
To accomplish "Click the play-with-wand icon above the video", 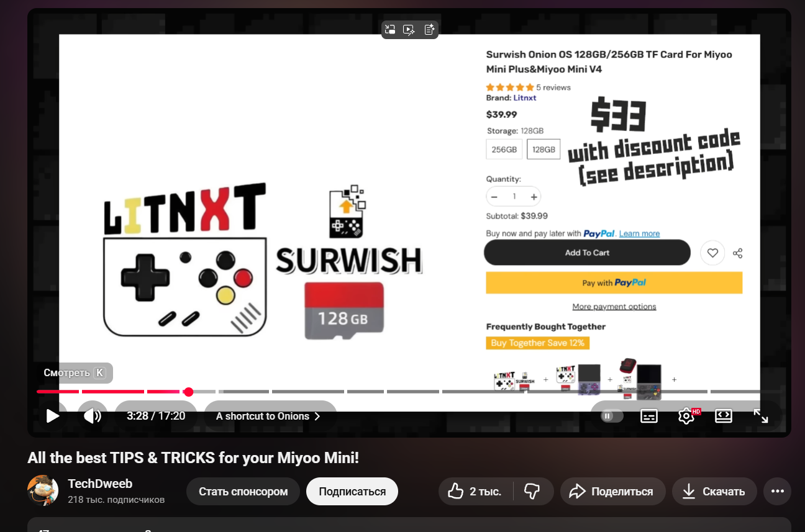I will click(x=409, y=29).
